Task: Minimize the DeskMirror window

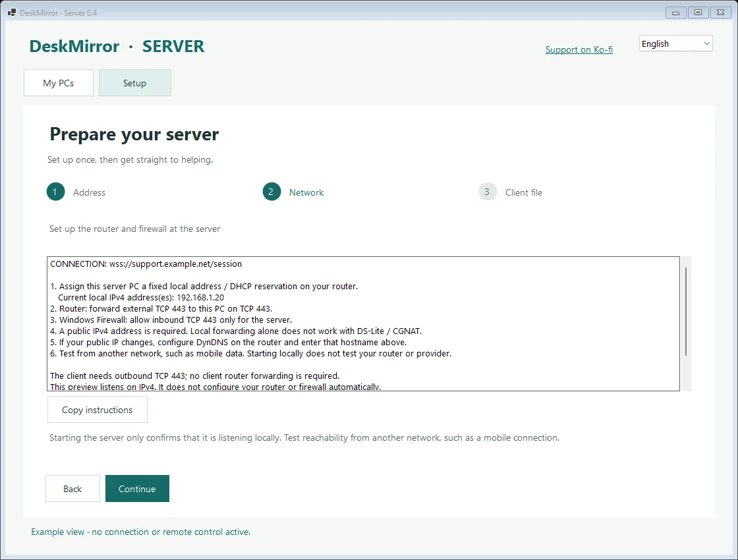Action: tap(675, 13)
